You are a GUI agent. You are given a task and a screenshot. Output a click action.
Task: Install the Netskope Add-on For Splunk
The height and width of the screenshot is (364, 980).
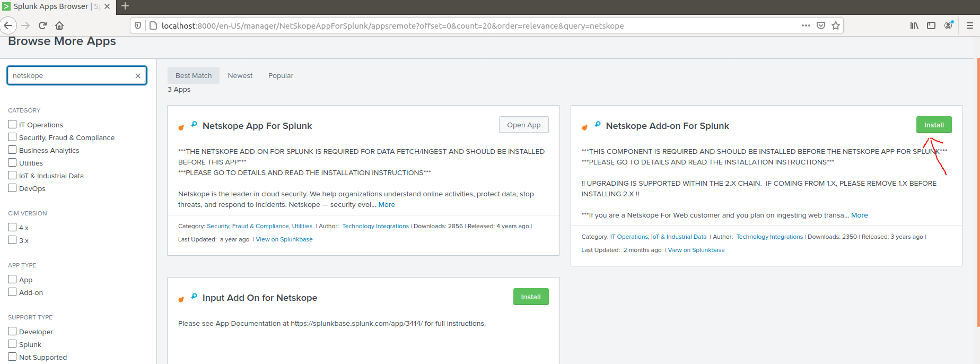pyautogui.click(x=934, y=125)
